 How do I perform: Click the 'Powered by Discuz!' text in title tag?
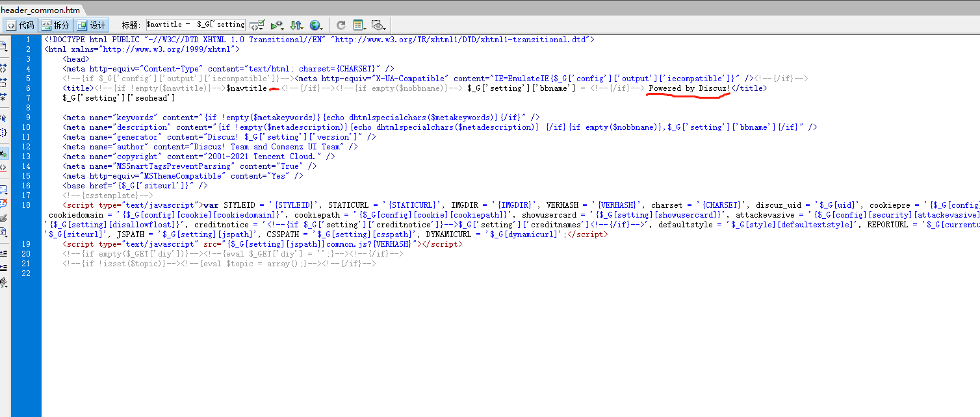690,88
